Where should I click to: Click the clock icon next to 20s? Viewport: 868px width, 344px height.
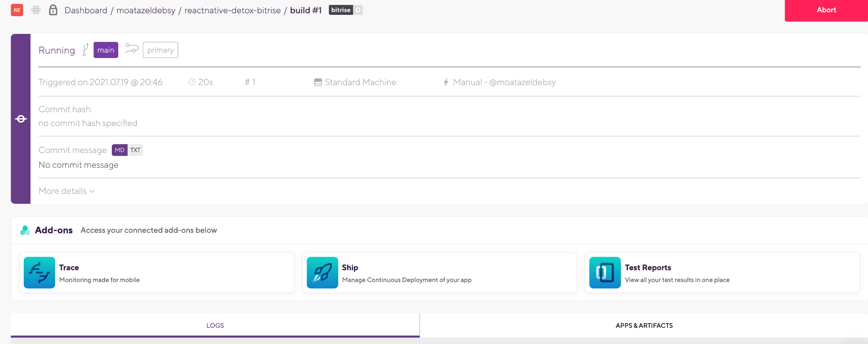(x=192, y=82)
